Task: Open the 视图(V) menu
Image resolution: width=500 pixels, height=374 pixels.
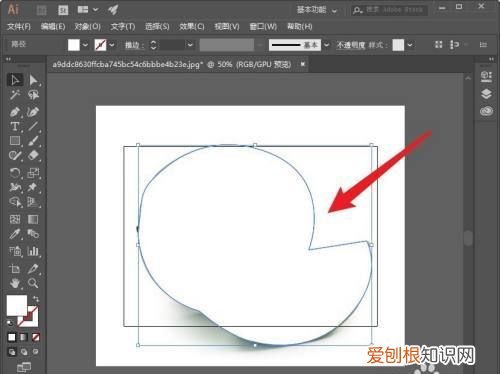Action: pyautogui.click(x=227, y=27)
